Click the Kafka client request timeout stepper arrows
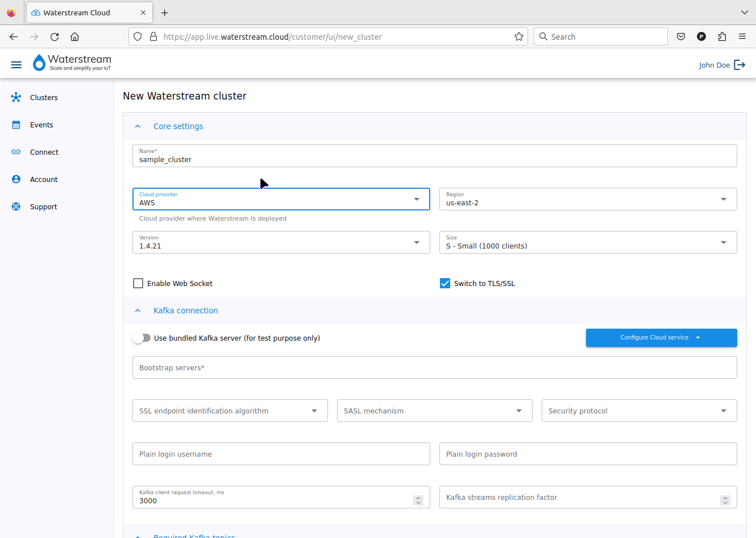Screen dimensions: 756x538 tap(418, 500)
